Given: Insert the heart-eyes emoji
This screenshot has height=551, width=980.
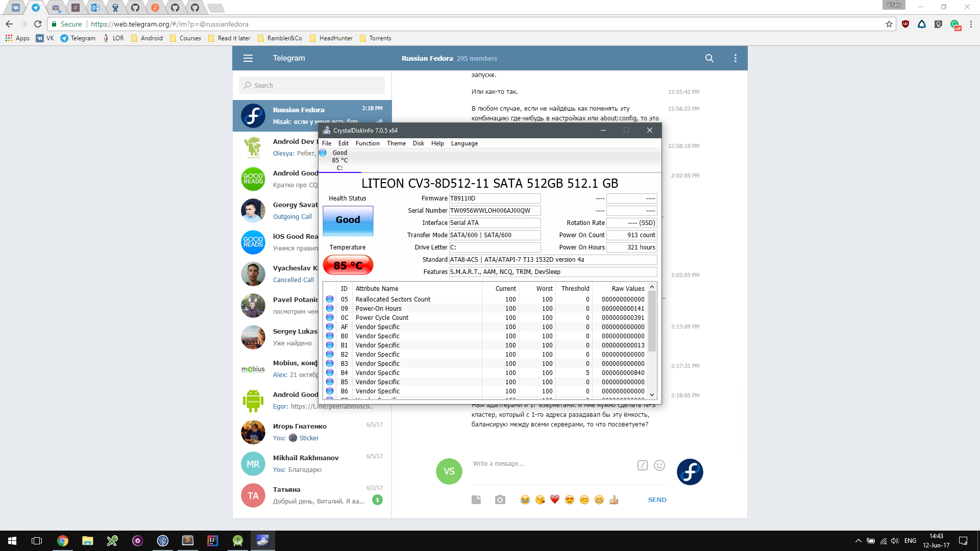Looking at the screenshot, I should click(x=570, y=499).
